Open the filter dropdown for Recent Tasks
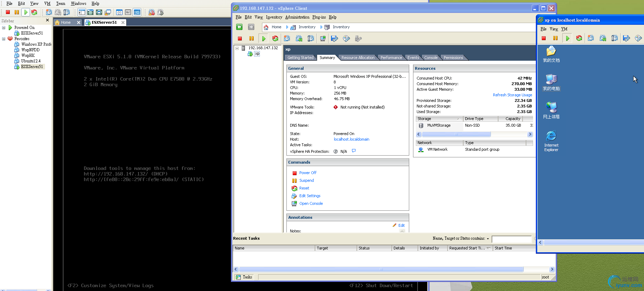The image size is (644, 291). point(488,239)
